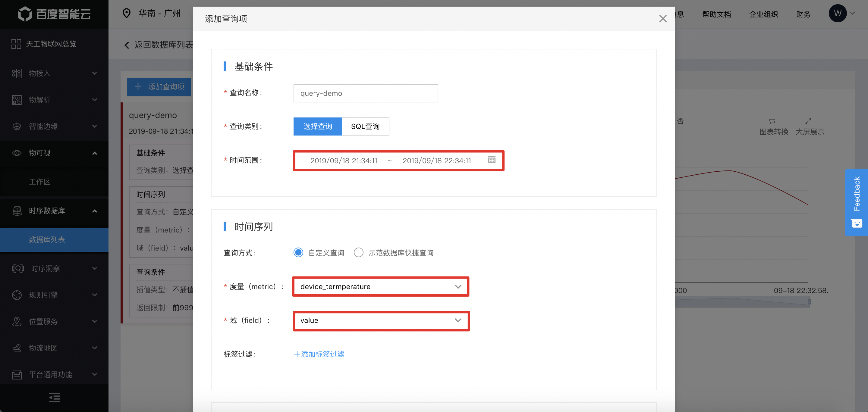The height and width of the screenshot is (412, 868).
Task: Select 示范数据库快捷查询 radio button
Action: (x=359, y=252)
